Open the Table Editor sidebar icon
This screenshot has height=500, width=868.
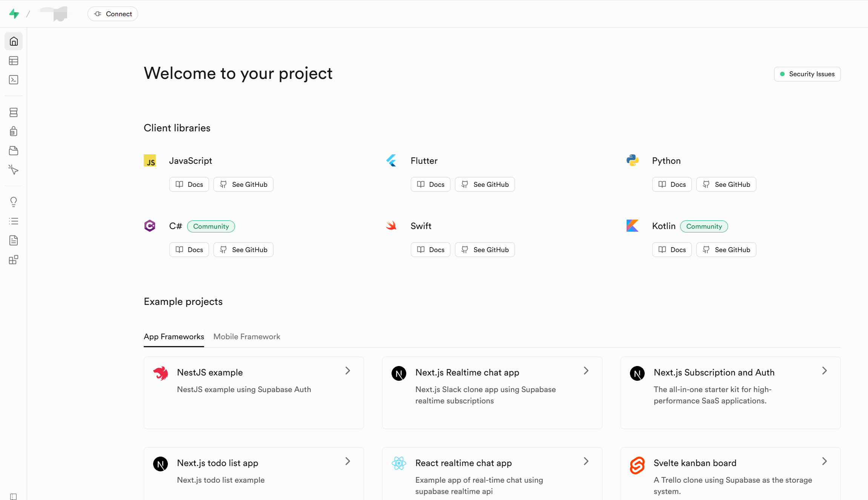(x=14, y=60)
